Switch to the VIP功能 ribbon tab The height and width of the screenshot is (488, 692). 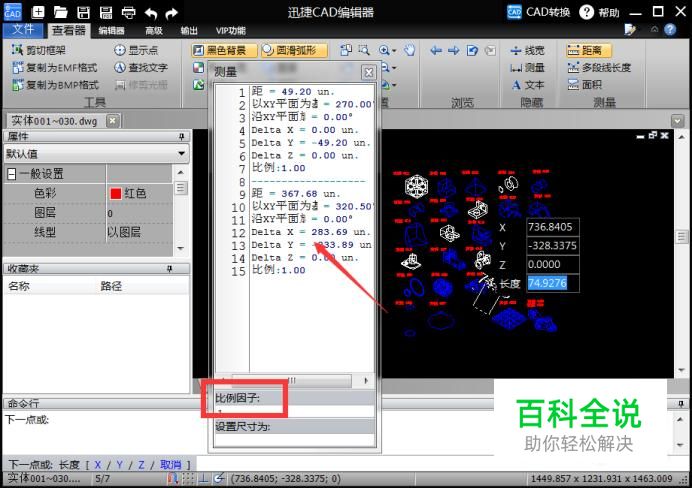230,30
